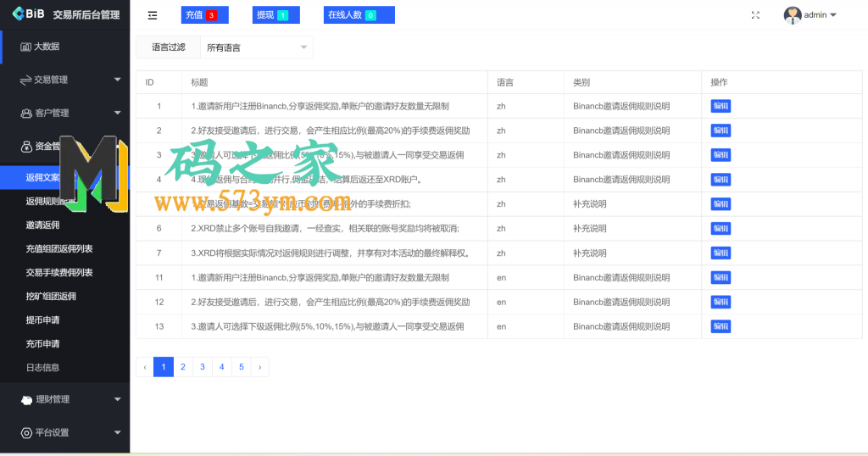This screenshot has width=868, height=456.
Task: Click the admin avatar picture
Action: (x=793, y=15)
